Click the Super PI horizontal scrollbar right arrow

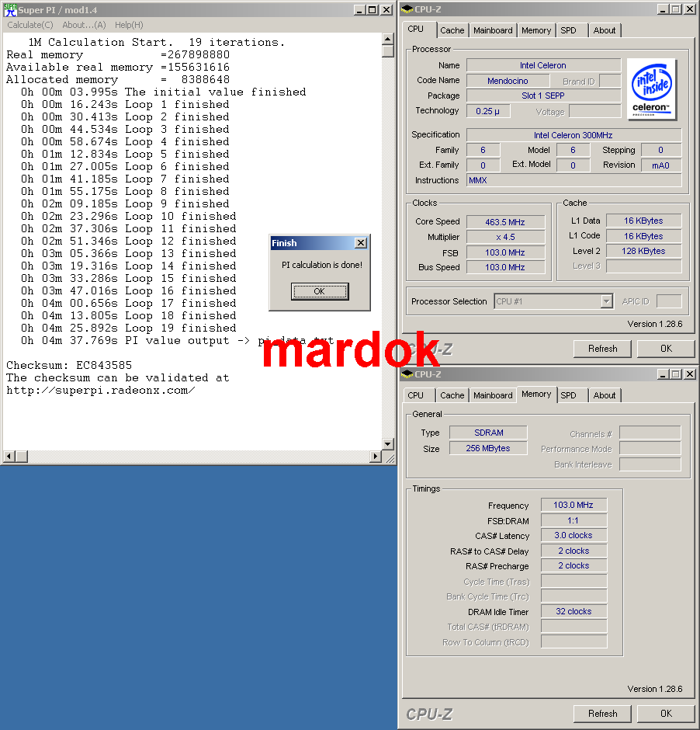tap(376, 457)
